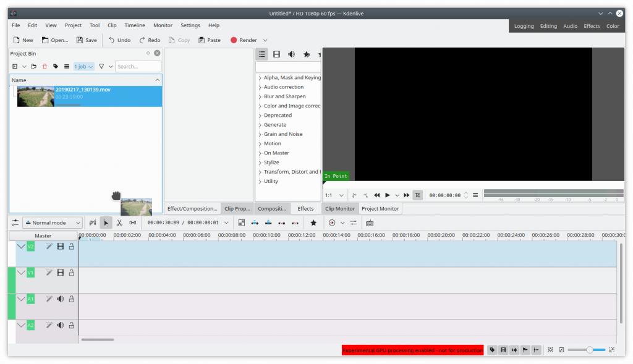
Task: Select the Razor (scissors) tool
Action: (x=119, y=222)
